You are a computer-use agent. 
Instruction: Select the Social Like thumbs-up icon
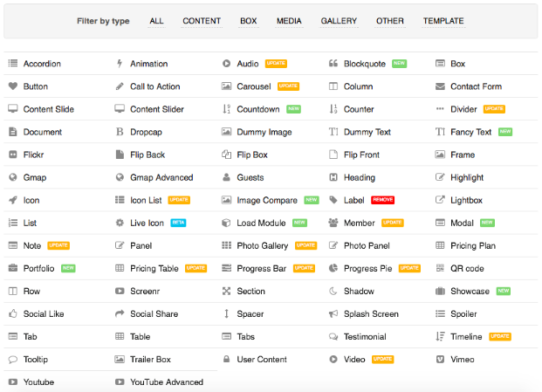(x=13, y=313)
